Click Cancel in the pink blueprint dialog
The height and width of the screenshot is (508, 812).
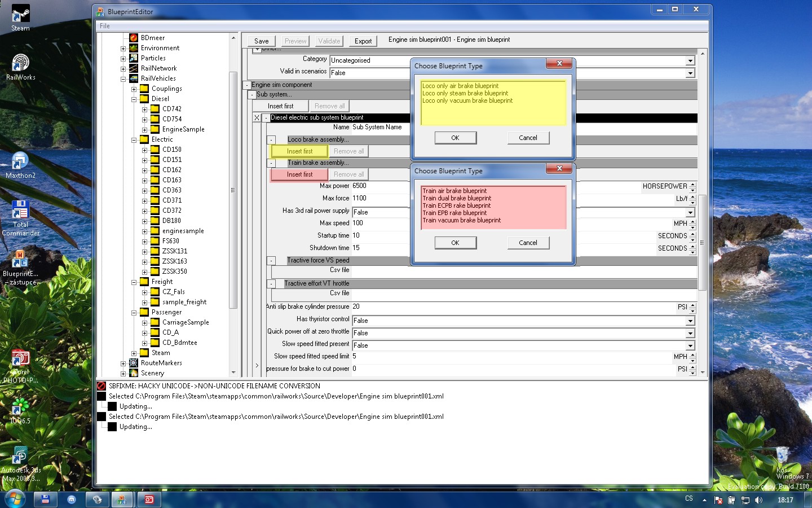[528, 243]
